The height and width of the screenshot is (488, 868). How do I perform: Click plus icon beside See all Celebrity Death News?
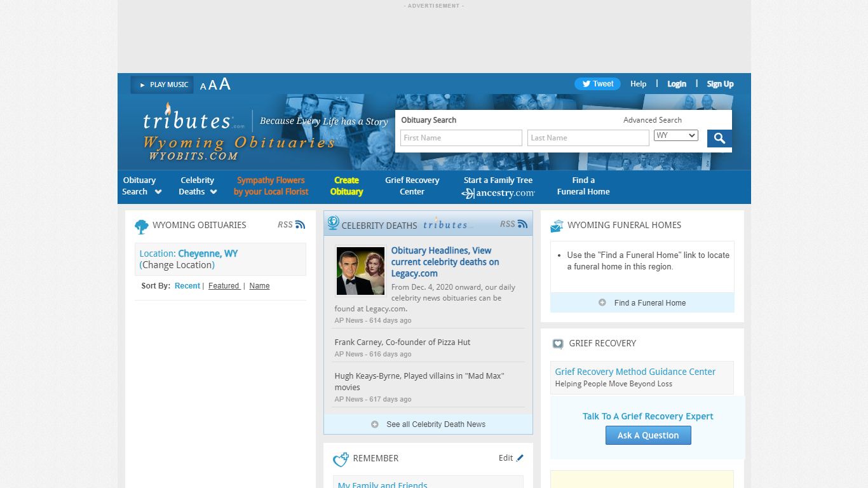pos(375,424)
